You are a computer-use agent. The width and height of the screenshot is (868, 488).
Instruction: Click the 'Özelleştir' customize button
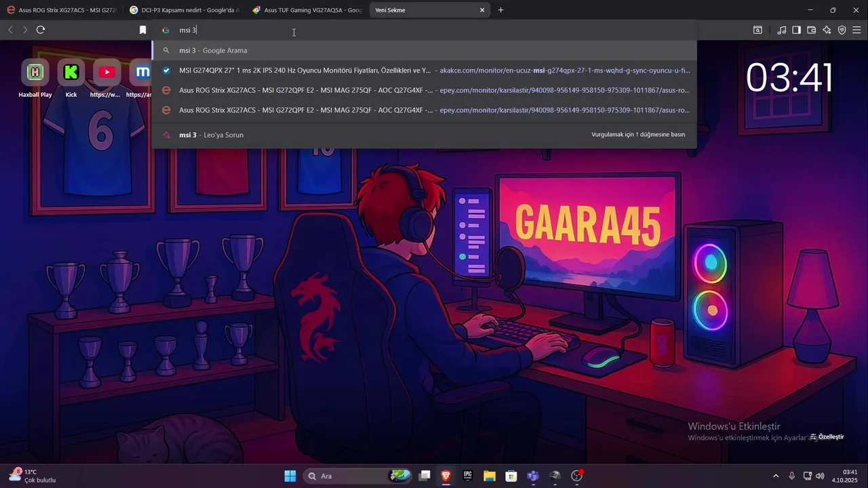[827, 437]
